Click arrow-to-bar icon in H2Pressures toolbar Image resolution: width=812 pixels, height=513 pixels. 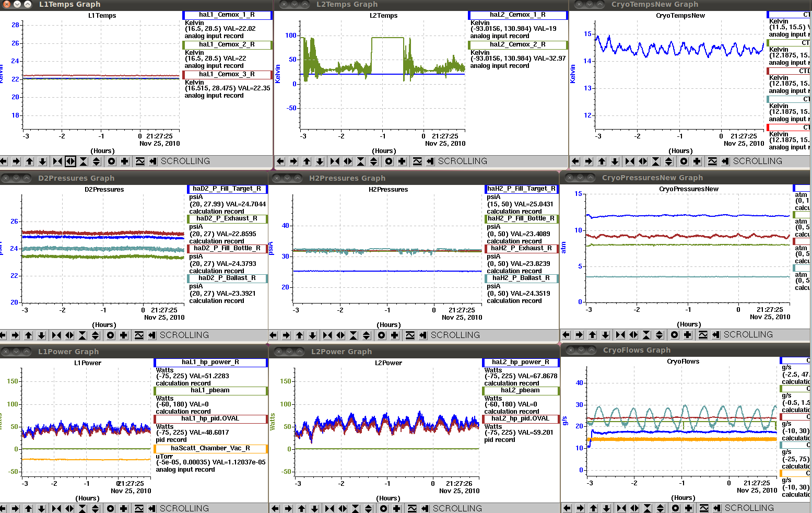[x=423, y=335]
